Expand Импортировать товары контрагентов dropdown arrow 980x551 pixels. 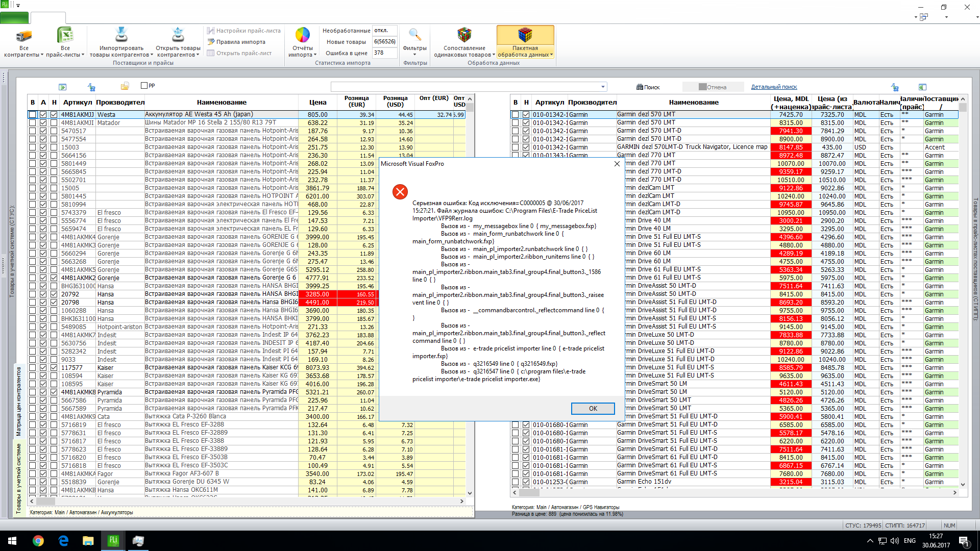pos(152,55)
